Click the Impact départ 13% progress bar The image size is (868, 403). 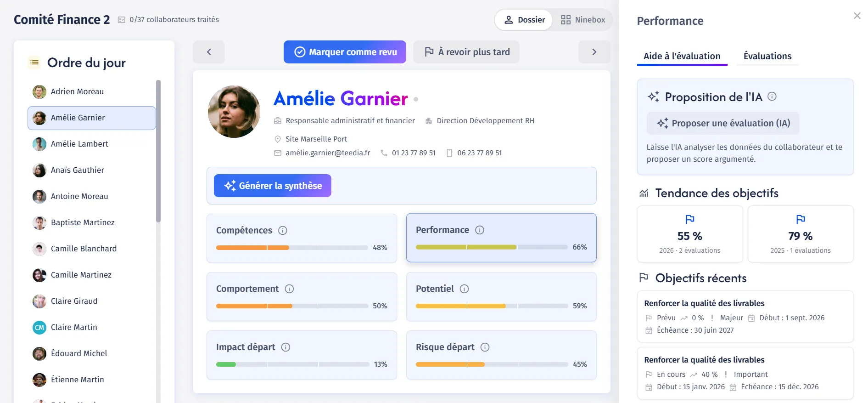pos(292,364)
